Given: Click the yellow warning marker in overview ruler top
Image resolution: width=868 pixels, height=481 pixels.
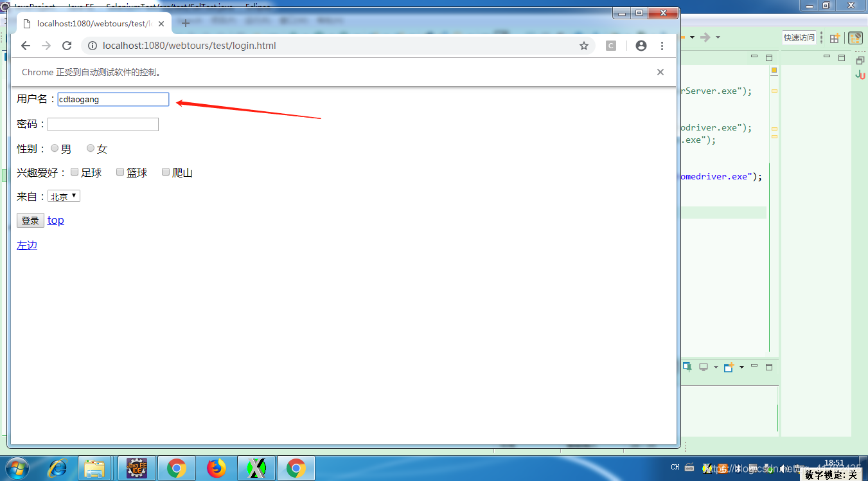Looking at the screenshot, I should point(774,70).
